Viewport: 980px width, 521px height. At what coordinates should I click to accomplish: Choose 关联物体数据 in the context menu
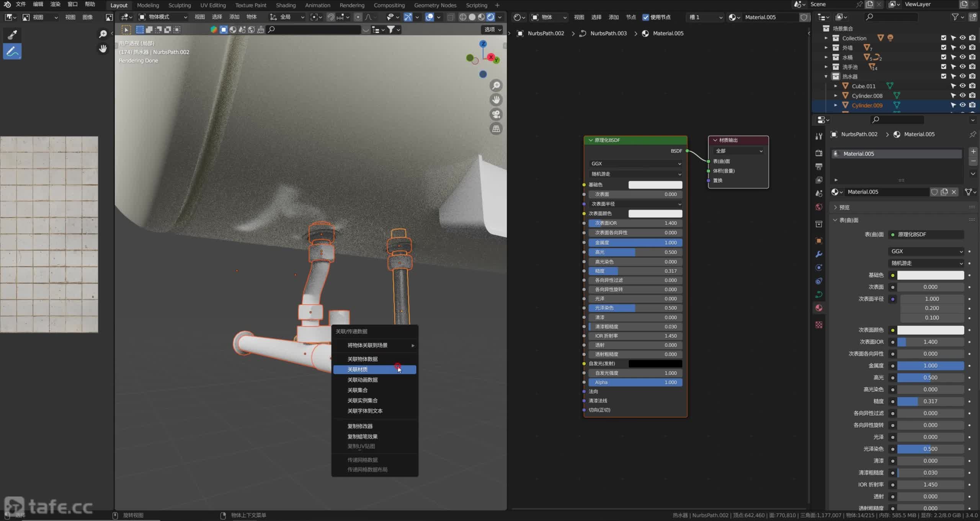(x=374, y=359)
